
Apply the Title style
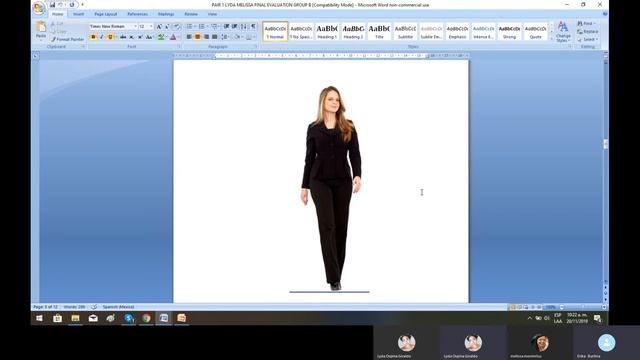[x=379, y=31]
